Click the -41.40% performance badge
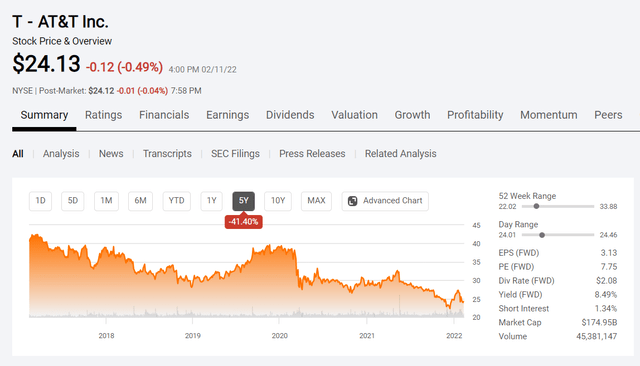640x366 pixels. [x=244, y=222]
